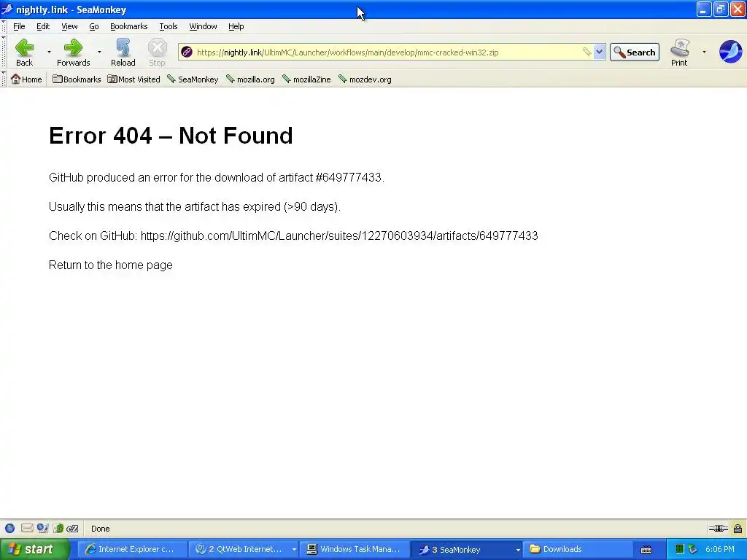Image resolution: width=747 pixels, height=560 pixels.
Task: Switch to Windows Task Manager taskbar item
Action: tap(354, 550)
